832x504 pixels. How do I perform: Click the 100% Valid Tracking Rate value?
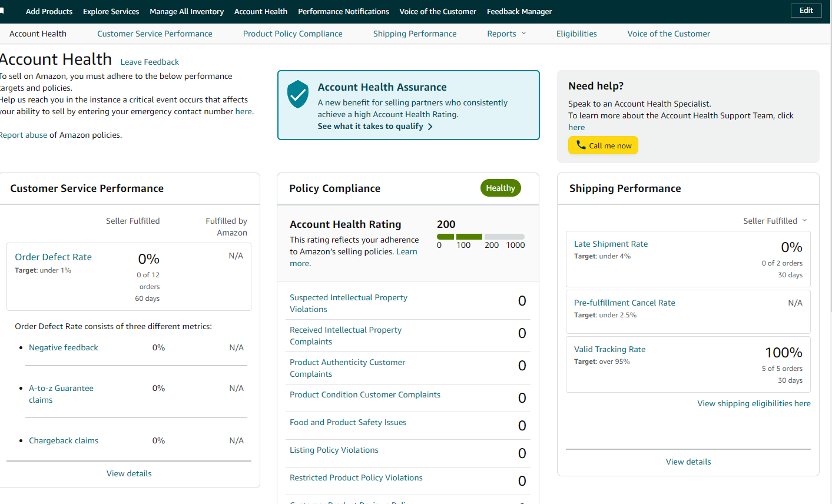(x=784, y=353)
